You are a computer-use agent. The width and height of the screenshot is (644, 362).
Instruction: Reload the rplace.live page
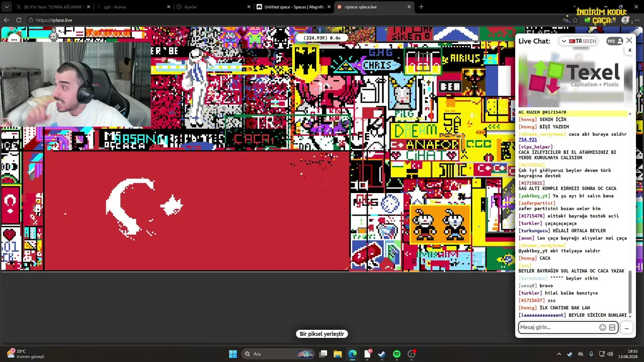[19, 20]
